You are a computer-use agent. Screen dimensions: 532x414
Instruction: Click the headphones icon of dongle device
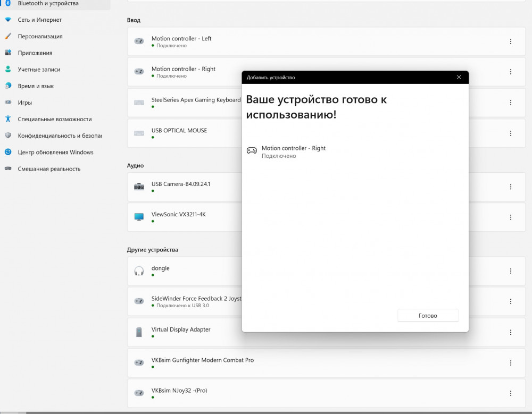[139, 271]
